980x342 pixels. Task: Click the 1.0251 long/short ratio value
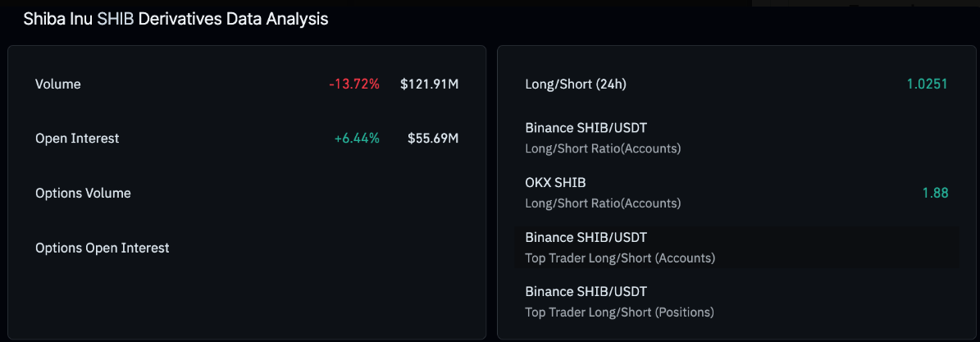(928, 84)
